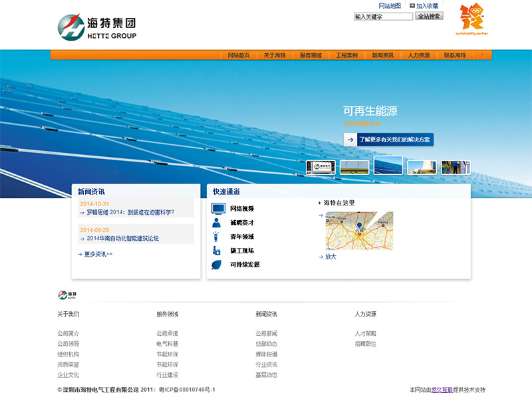Switch to the wind turbine banner slide
The width and height of the screenshot is (532, 401).
[x=354, y=166]
